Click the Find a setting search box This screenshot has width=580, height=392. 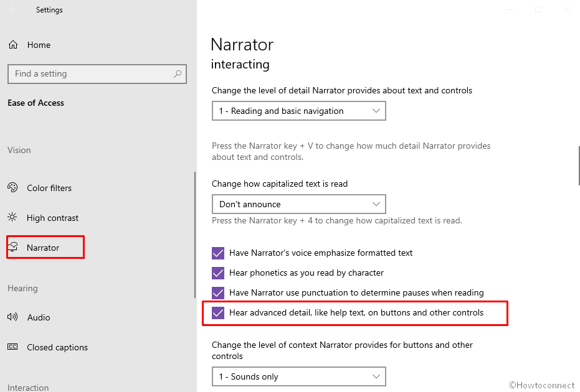click(97, 74)
